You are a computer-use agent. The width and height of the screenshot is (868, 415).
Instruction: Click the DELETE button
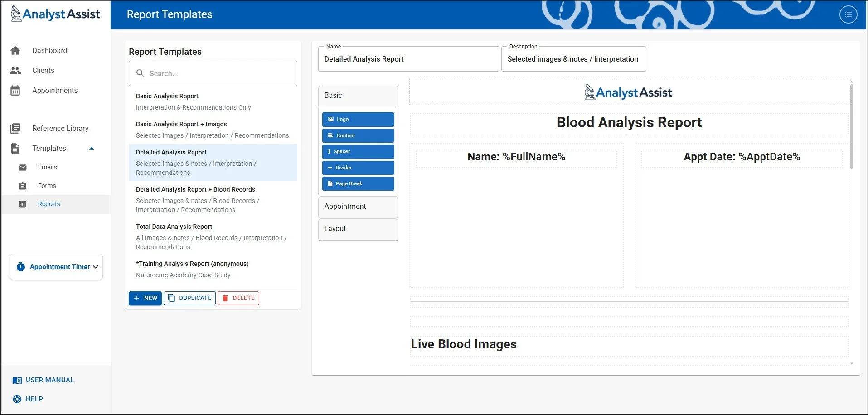pos(238,298)
